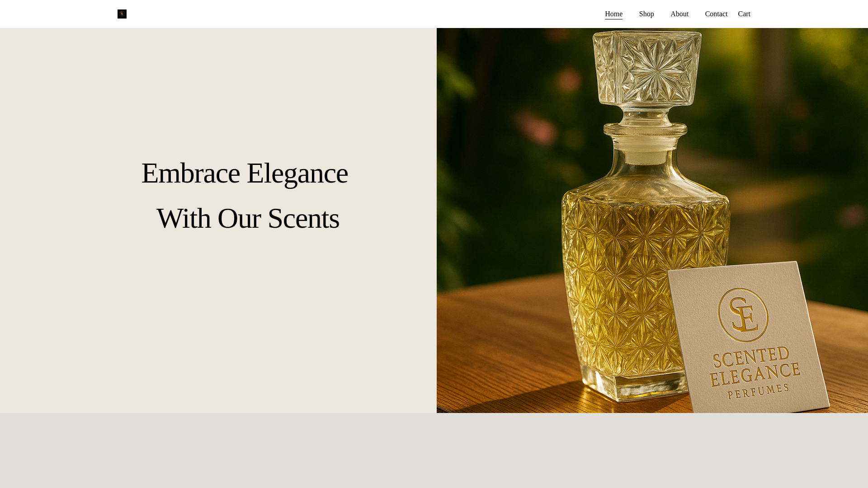Click the 'With Our Scents' heading line

(x=248, y=219)
